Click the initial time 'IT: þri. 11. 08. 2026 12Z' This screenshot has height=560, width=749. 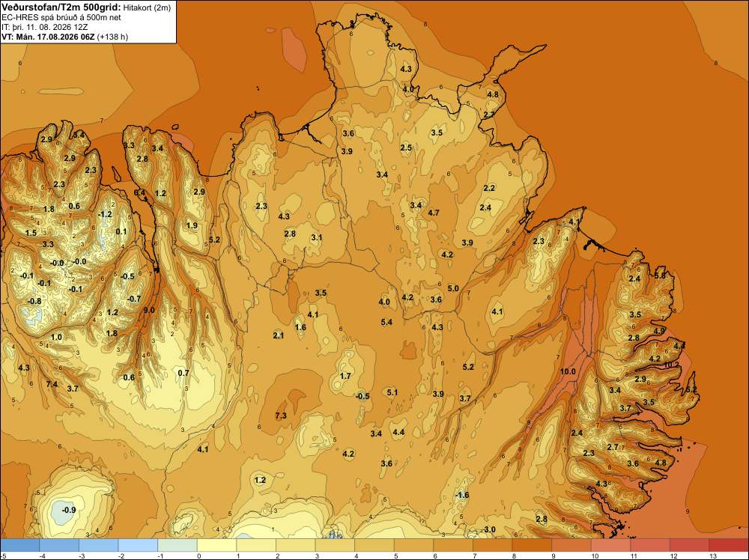tap(45, 27)
